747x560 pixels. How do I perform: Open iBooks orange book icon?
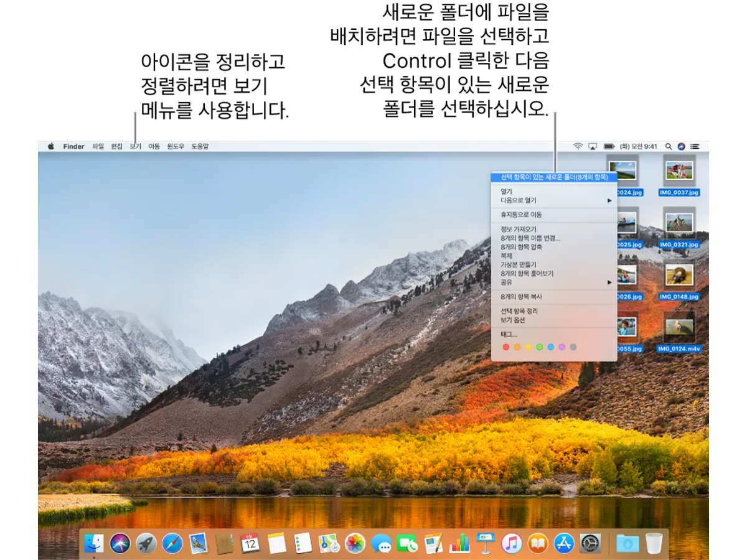(538, 543)
